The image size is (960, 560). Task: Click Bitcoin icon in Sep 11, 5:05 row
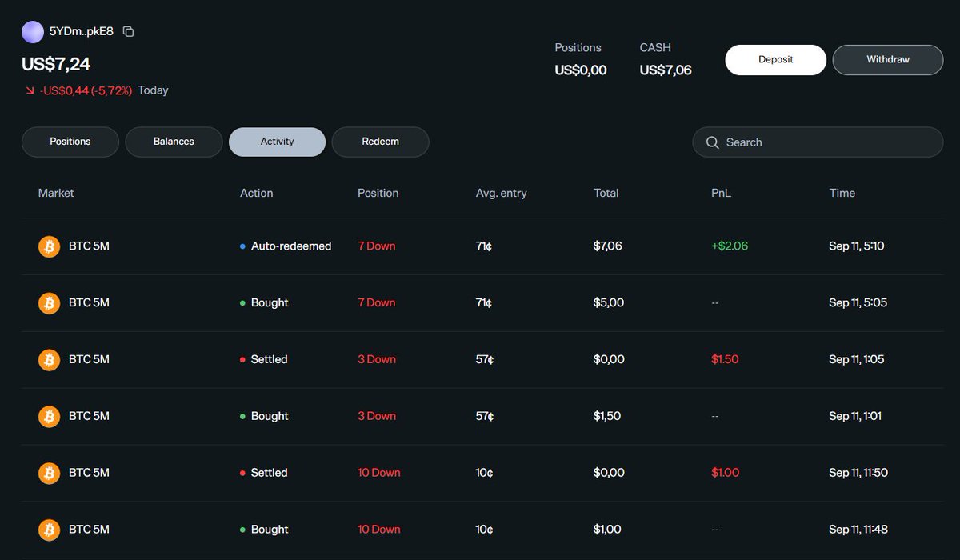click(x=50, y=303)
